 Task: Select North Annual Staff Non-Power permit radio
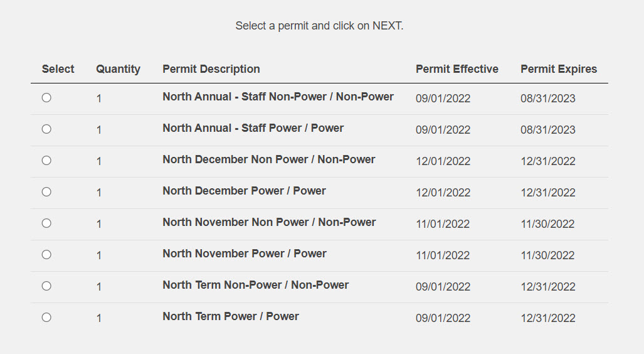point(46,98)
